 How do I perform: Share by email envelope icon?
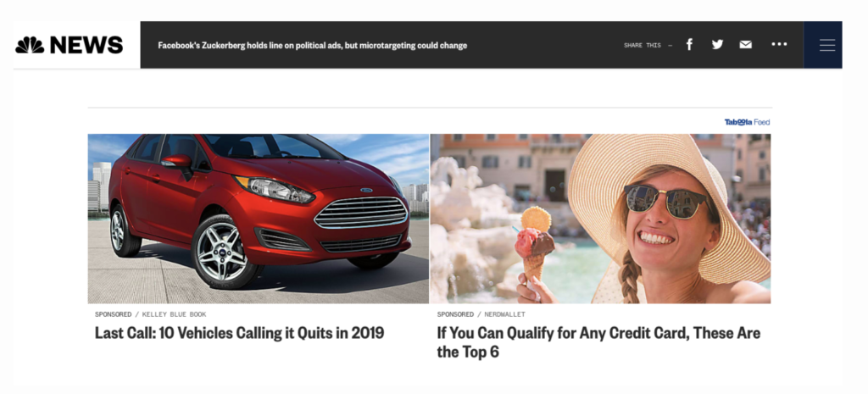(746, 44)
